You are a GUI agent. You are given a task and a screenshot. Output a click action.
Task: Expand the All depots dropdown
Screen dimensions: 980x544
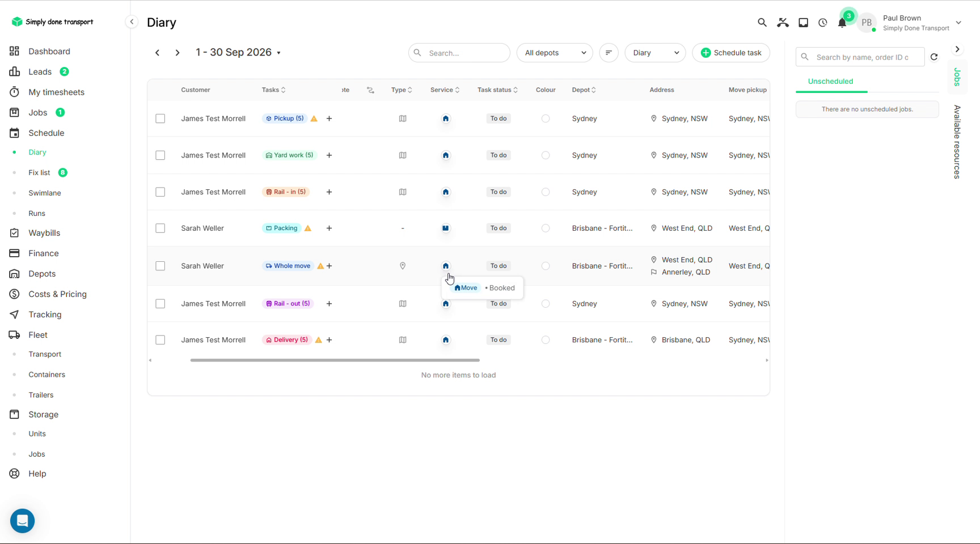pyautogui.click(x=555, y=53)
